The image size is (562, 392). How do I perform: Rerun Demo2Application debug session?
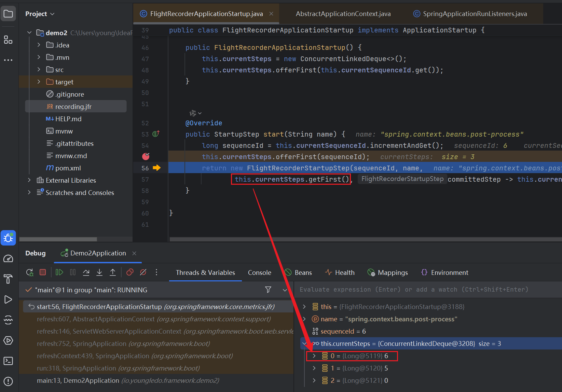click(x=30, y=272)
